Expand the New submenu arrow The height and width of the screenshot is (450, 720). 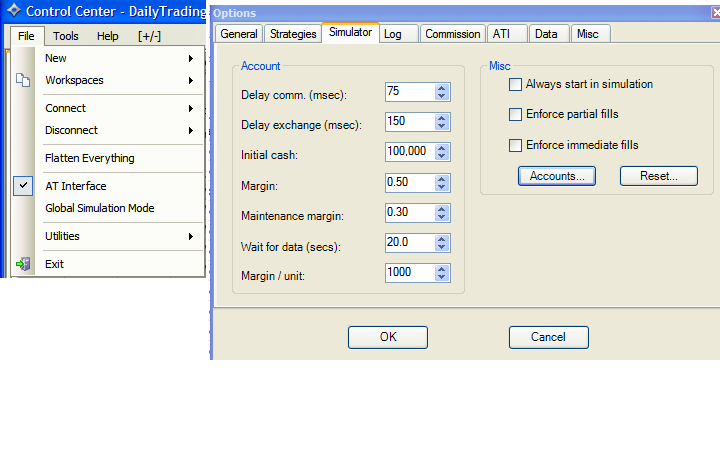point(191,58)
